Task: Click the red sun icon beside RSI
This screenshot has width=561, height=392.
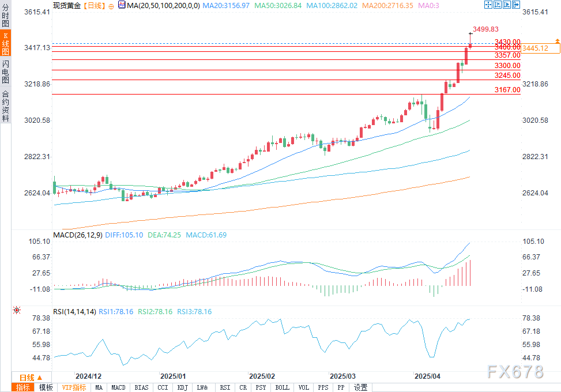Action: (x=16, y=310)
